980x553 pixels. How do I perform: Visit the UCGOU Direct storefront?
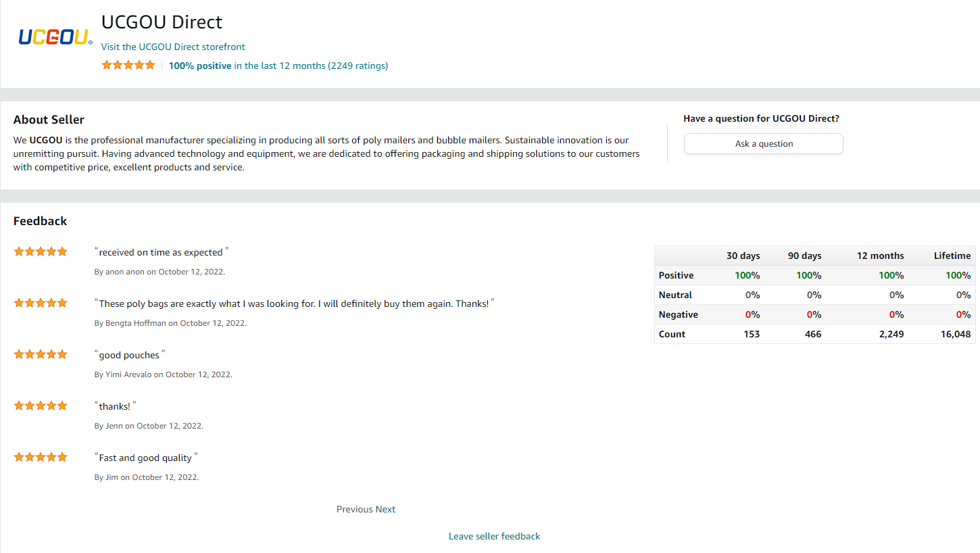coord(173,47)
